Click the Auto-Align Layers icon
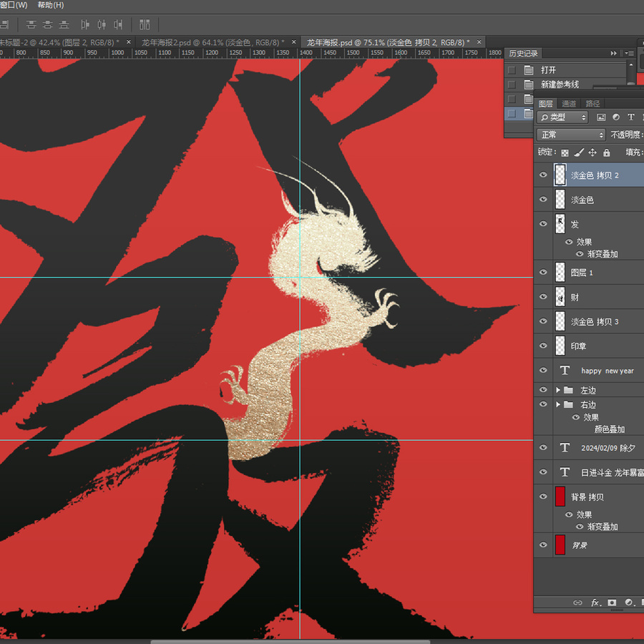Viewport: 644px width, 644px height. pos(145,24)
